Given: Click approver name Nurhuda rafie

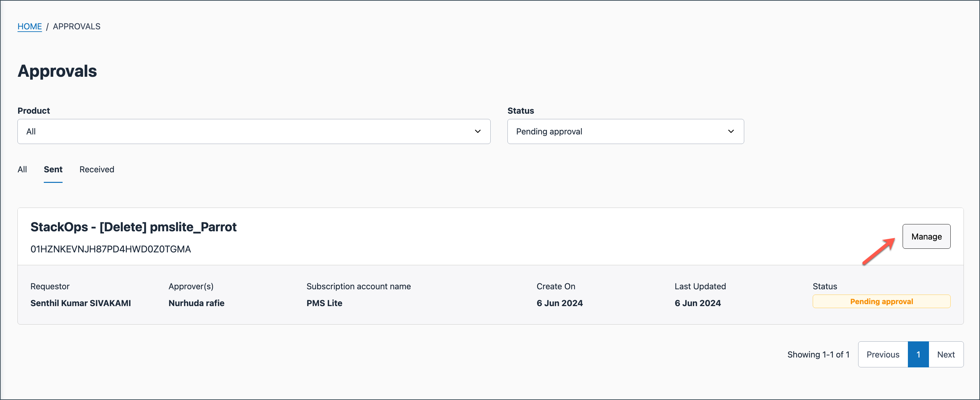Looking at the screenshot, I should pos(196,303).
